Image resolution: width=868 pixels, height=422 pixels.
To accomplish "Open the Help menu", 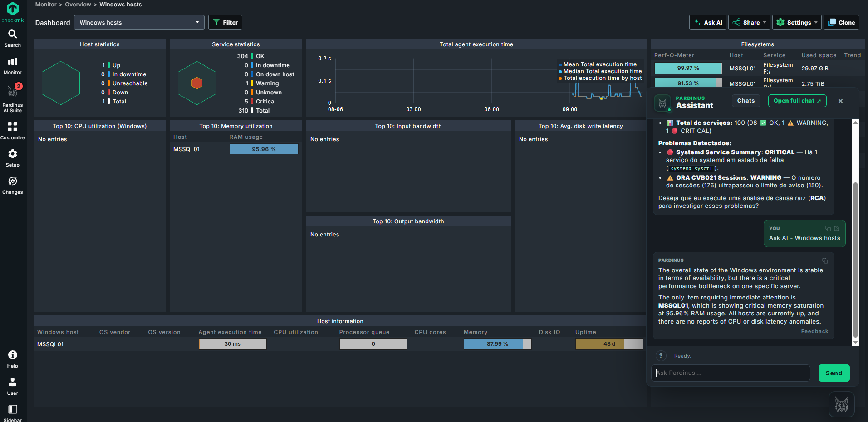I will click(13, 359).
